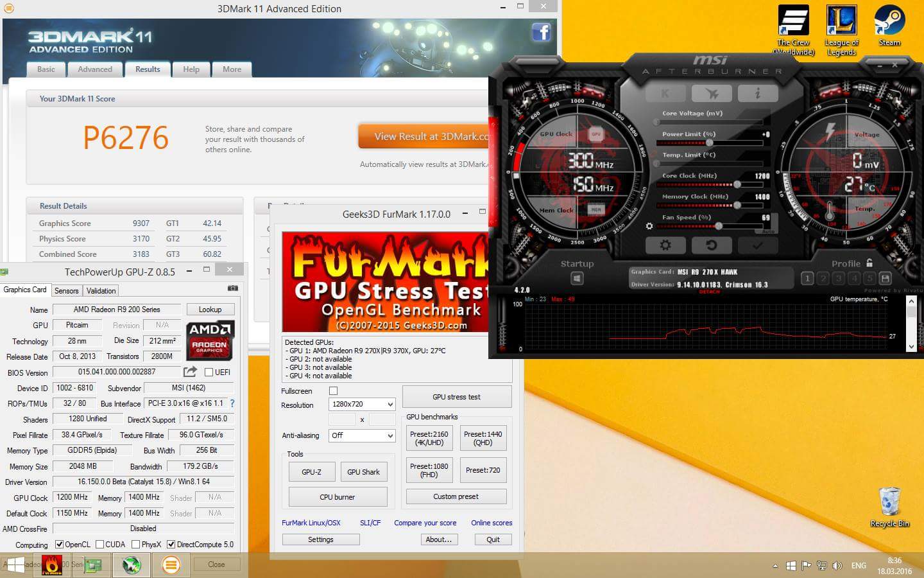Select Afterburner profile slot 1

click(807, 278)
